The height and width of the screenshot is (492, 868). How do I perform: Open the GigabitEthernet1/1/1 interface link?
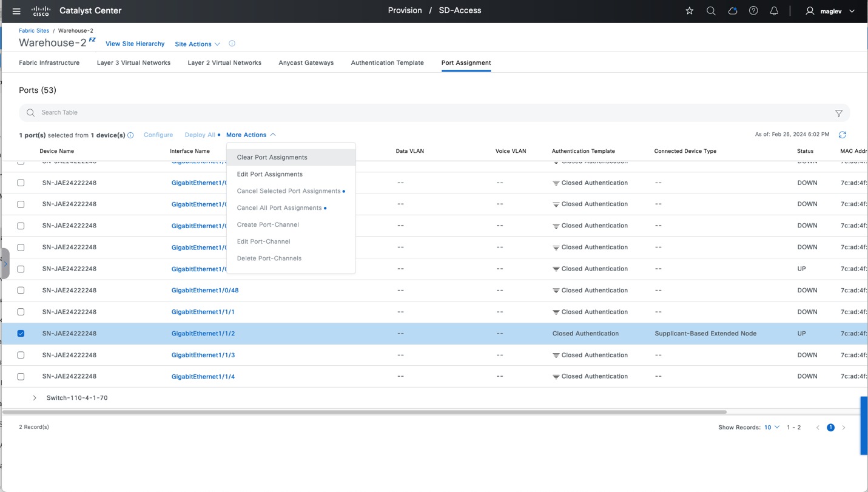point(203,312)
